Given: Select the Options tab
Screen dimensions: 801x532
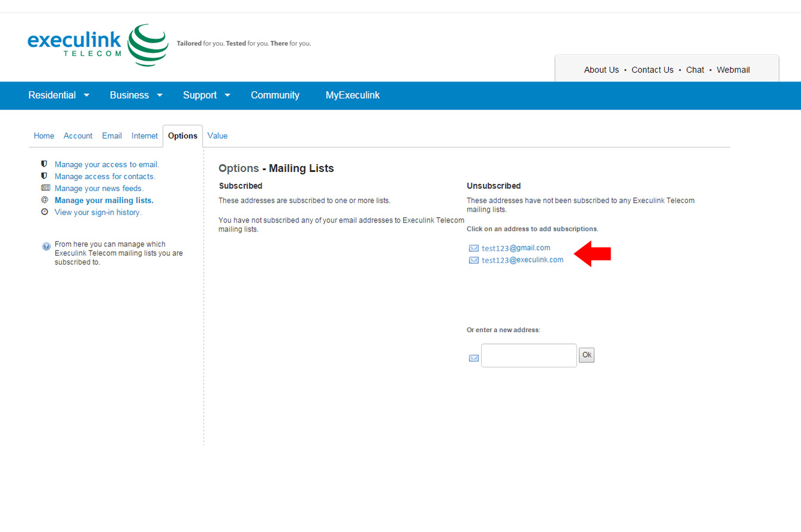Looking at the screenshot, I should click(x=183, y=136).
